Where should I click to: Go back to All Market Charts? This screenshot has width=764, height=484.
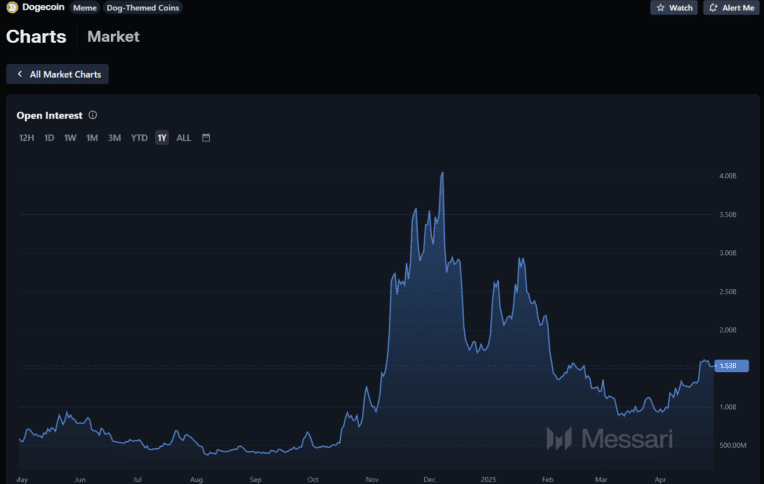[57, 74]
